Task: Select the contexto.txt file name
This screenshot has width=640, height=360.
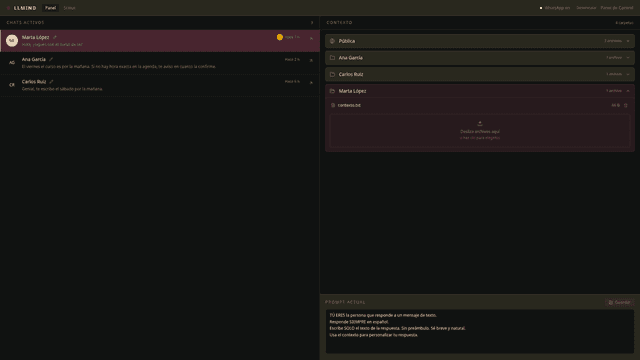Action: [x=349, y=105]
